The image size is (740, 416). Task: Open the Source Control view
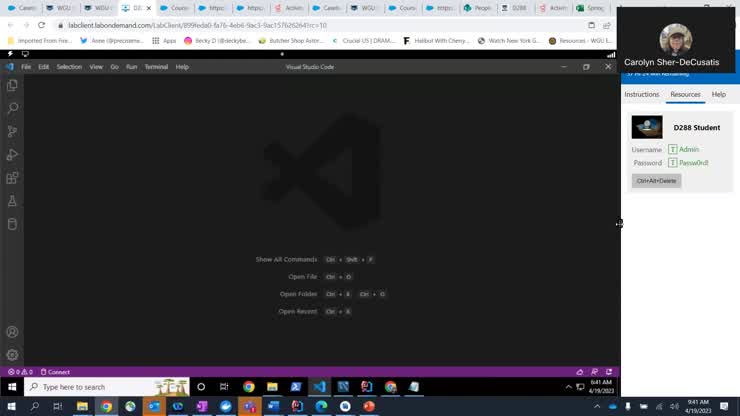point(12,131)
